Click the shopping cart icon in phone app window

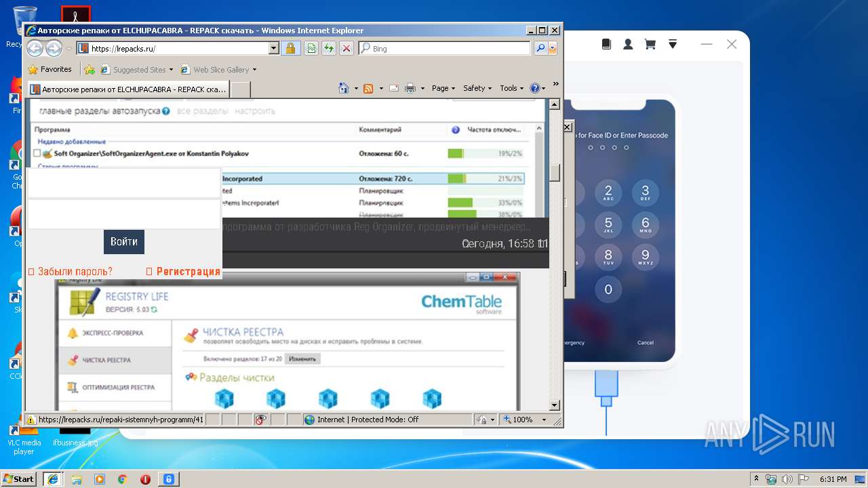(650, 44)
